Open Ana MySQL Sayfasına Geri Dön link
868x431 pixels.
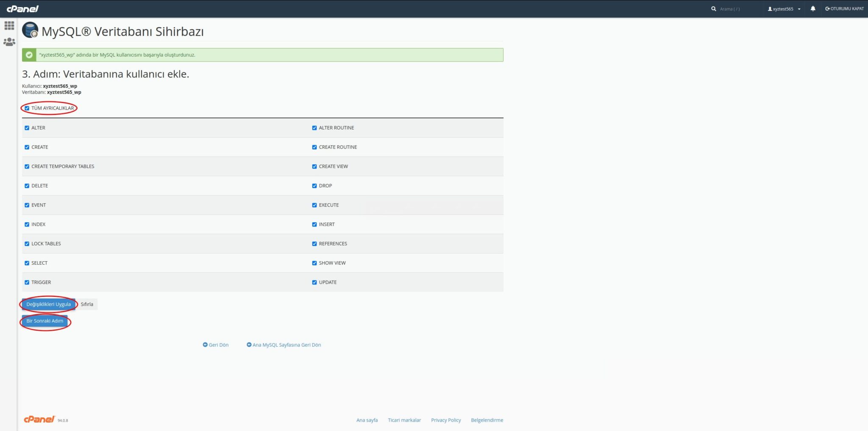click(287, 345)
